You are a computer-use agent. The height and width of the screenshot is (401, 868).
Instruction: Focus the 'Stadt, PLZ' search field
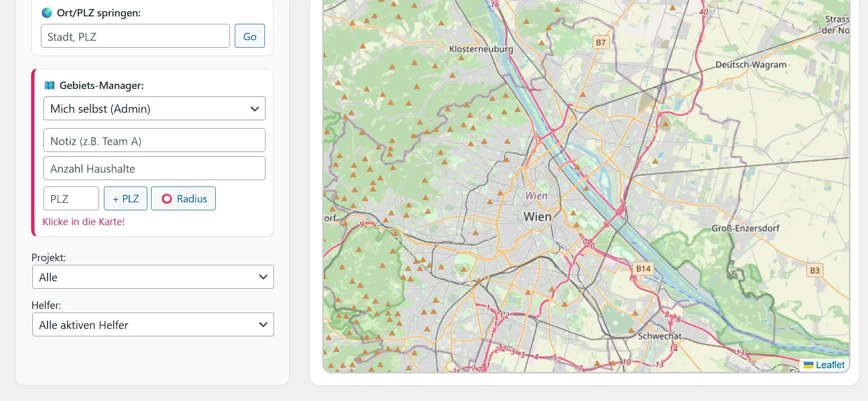click(135, 37)
